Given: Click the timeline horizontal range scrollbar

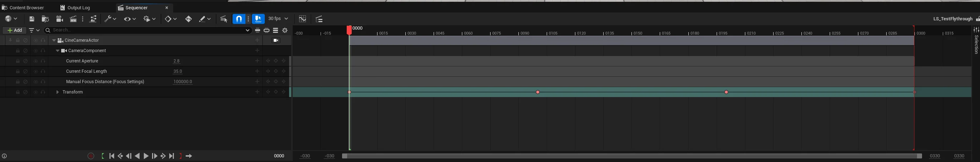Looking at the screenshot, I should 632,156.
